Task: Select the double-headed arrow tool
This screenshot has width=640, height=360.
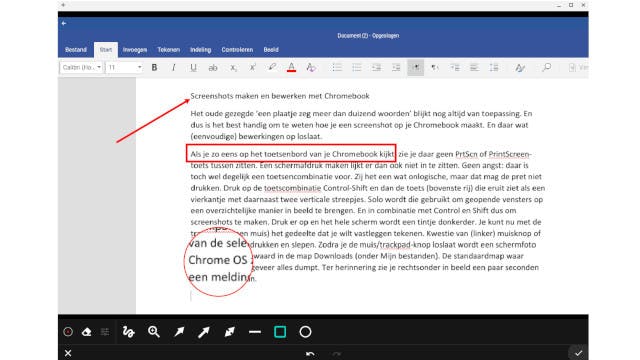Action: click(x=229, y=332)
